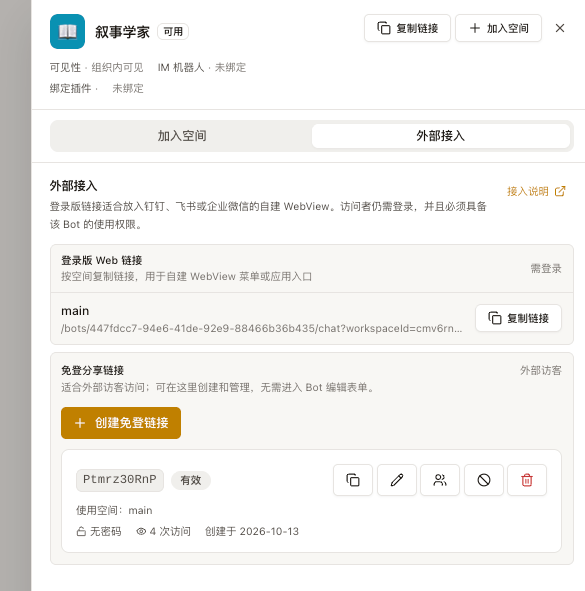View visitors of the PtmrZ30RnP link

coord(440,480)
